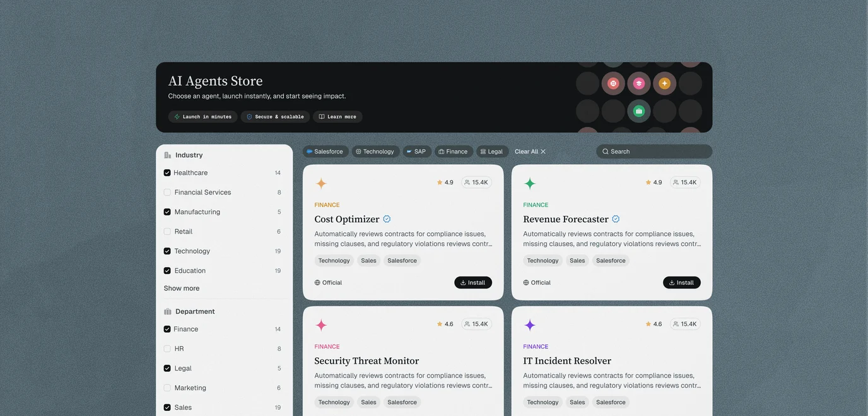Image resolution: width=868 pixels, height=416 pixels.
Task: Click verified badge next to Revenue Forecaster
Action: [x=616, y=219]
